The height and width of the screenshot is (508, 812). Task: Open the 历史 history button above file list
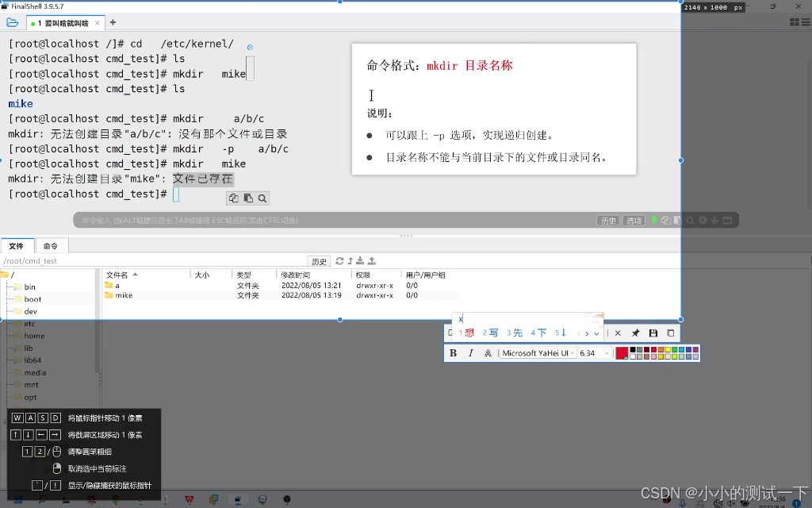point(320,261)
